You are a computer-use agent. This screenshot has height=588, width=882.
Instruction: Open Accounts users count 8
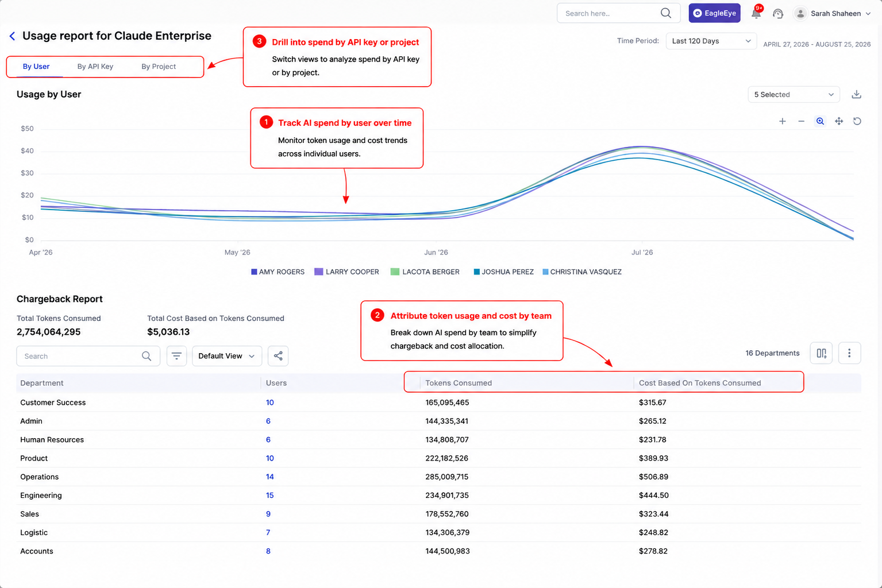point(268,551)
